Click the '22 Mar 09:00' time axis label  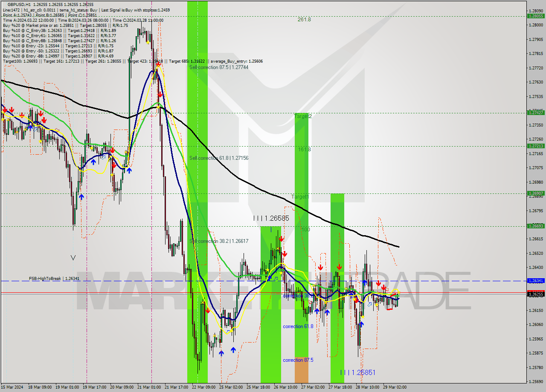point(204,387)
